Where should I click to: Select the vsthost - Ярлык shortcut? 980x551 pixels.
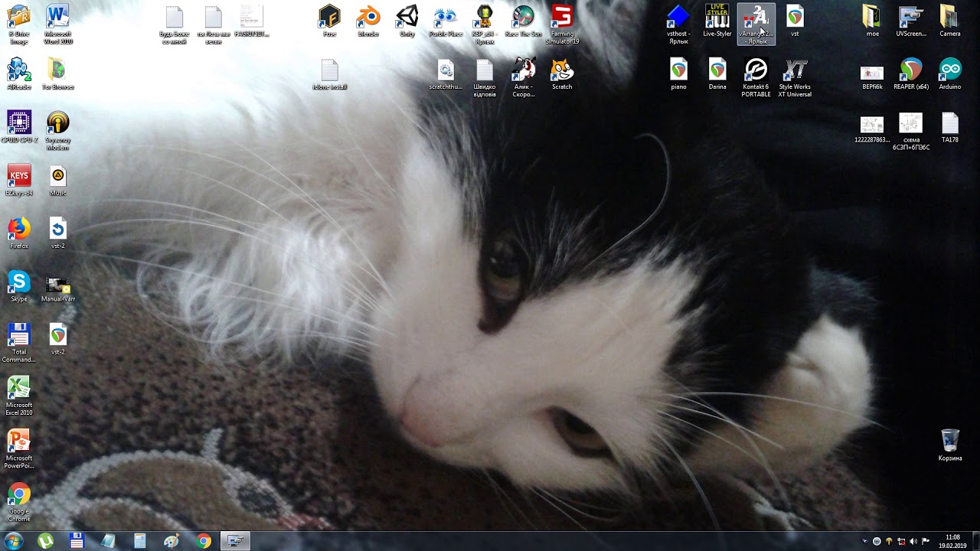click(678, 24)
